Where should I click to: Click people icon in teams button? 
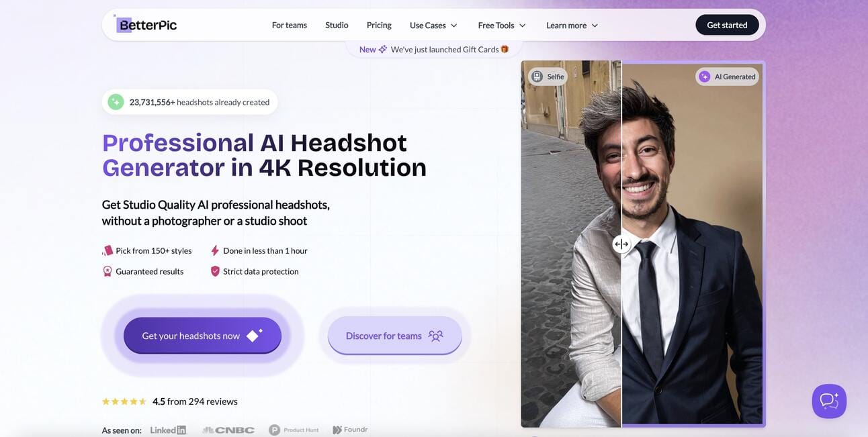point(436,336)
